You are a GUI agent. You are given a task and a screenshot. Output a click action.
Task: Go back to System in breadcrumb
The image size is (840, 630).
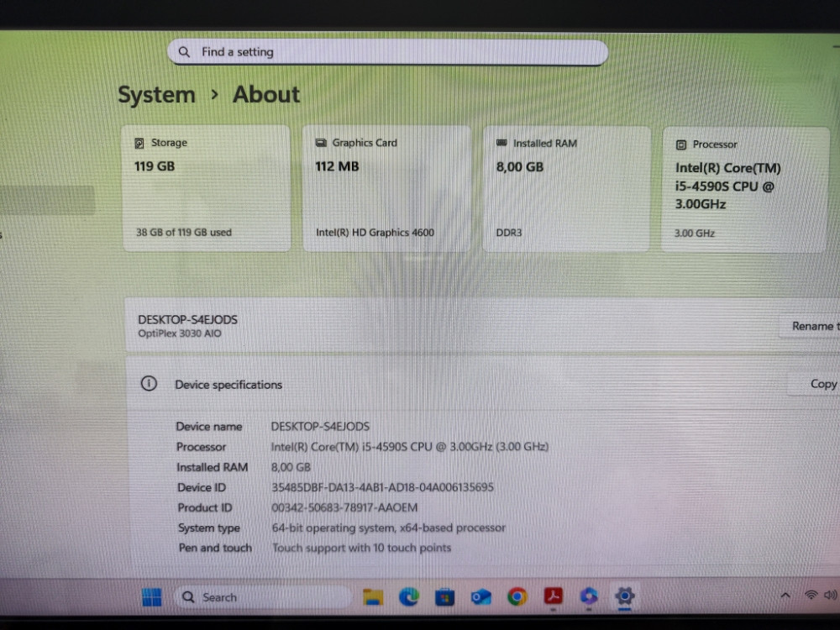(x=156, y=95)
